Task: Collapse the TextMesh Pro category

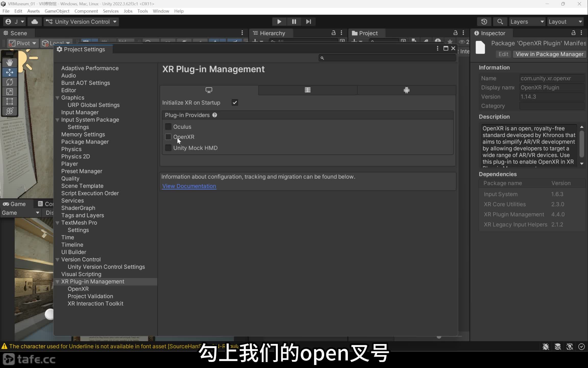Action: tap(57, 223)
